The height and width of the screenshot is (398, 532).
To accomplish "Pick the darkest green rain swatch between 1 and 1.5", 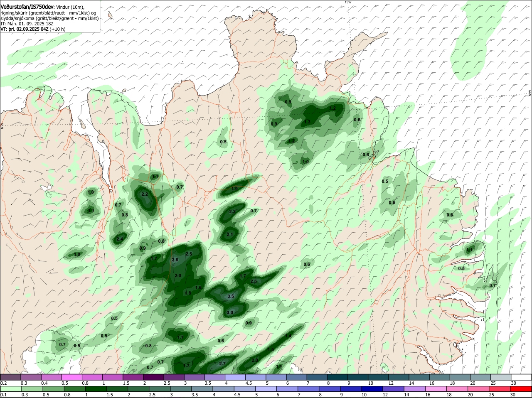I will tap(96, 389).
